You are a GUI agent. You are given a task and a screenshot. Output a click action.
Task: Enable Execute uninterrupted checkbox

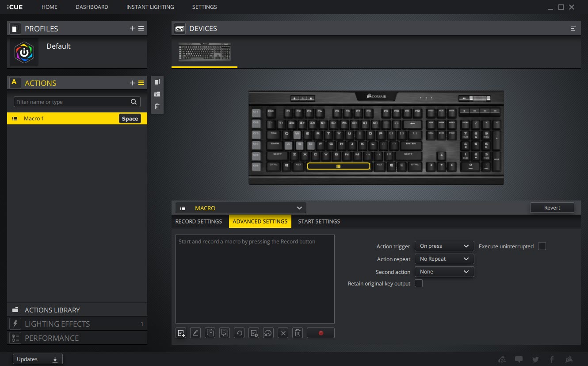pos(542,246)
